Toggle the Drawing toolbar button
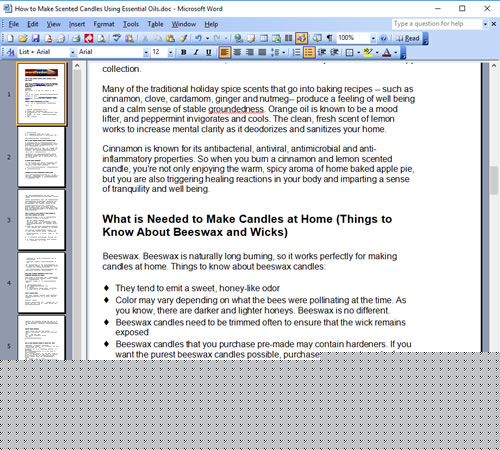 [x=301, y=38]
